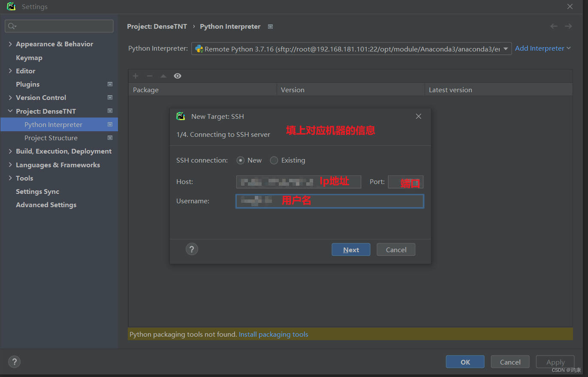Click Next in SSH dialog
This screenshot has width=588, height=377.
(351, 250)
